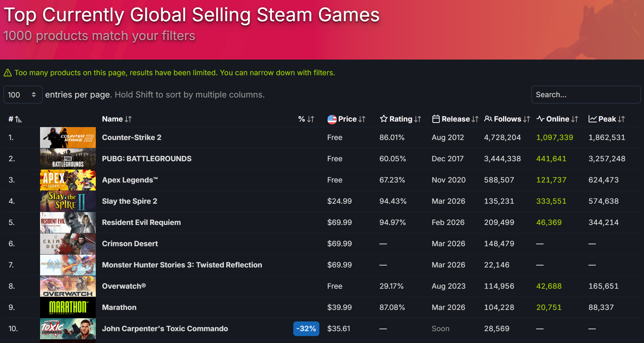Open the entries per page dropdown

coord(23,95)
